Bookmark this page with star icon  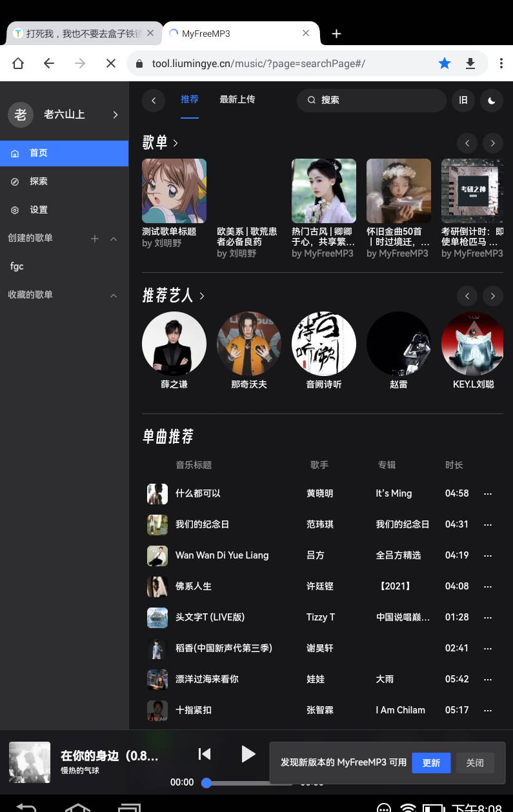pyautogui.click(x=445, y=63)
